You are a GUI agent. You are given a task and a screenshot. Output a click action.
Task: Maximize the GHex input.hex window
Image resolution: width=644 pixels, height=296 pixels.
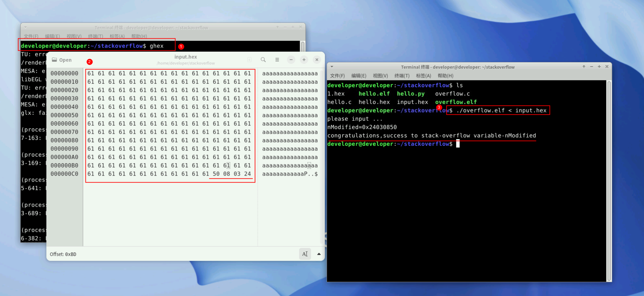304,60
